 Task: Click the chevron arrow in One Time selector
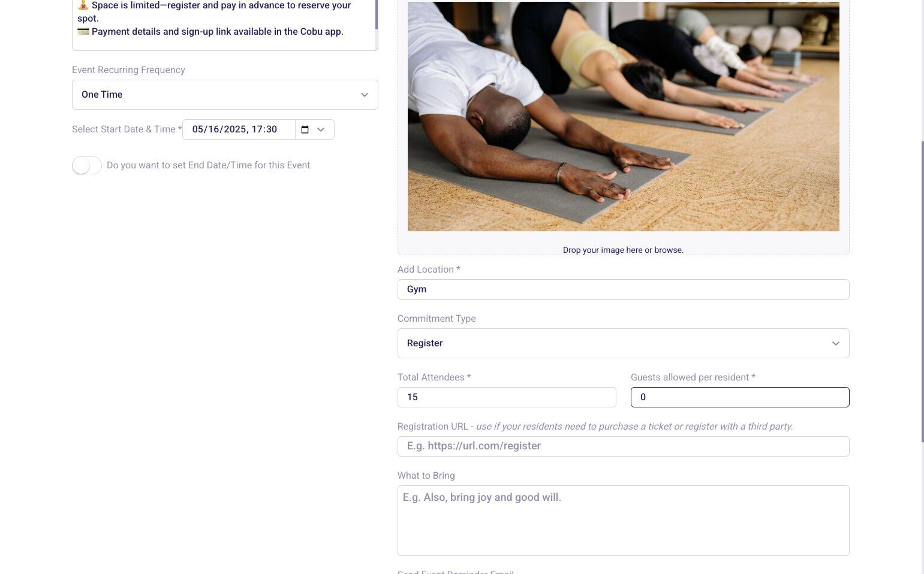point(364,95)
